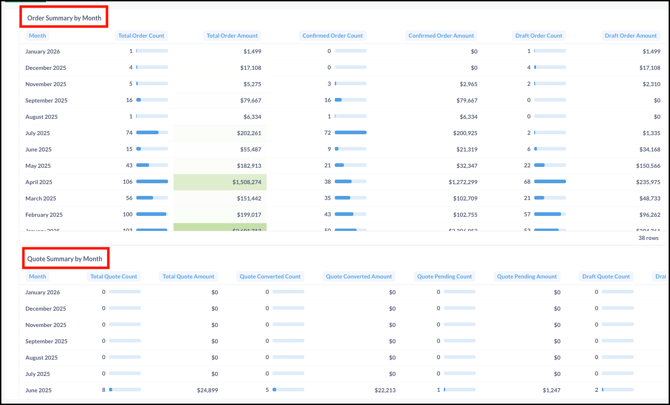Click the Confirmed Order Amount column header
This screenshot has width=670, height=405.
click(x=441, y=36)
